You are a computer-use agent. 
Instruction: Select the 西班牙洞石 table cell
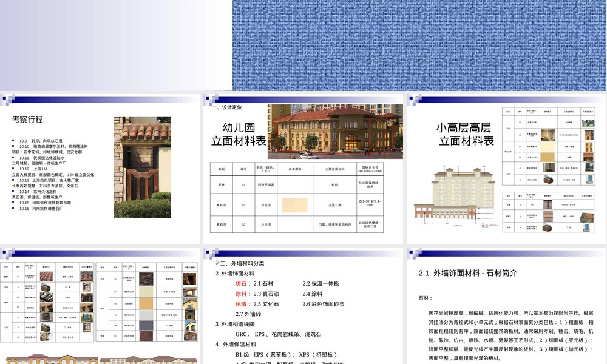click(x=266, y=185)
